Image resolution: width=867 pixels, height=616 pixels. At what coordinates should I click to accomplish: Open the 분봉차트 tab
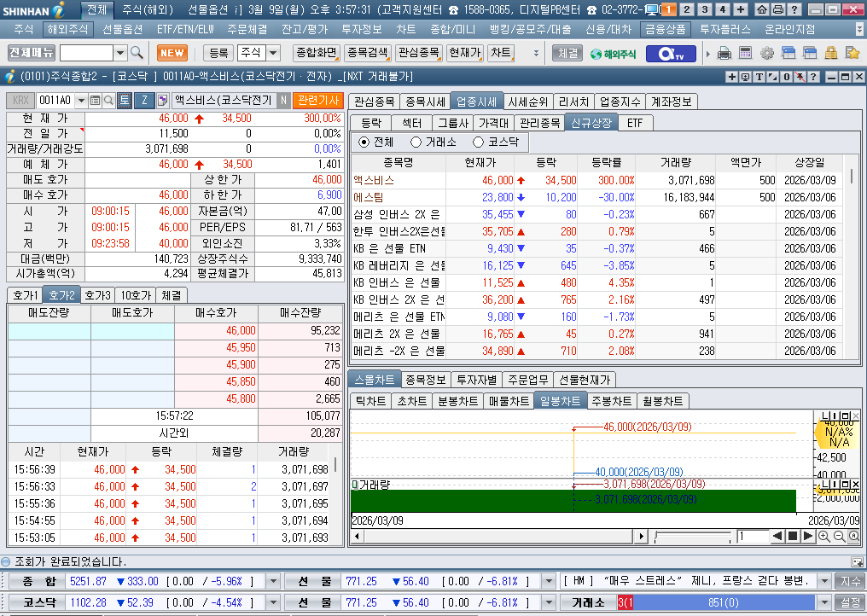[x=457, y=401]
